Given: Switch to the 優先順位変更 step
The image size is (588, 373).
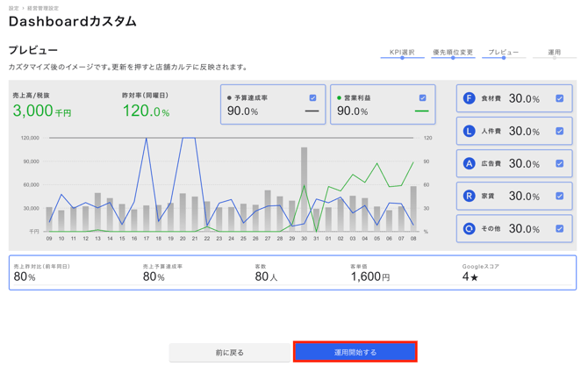Looking at the screenshot, I should pyautogui.click(x=453, y=53).
